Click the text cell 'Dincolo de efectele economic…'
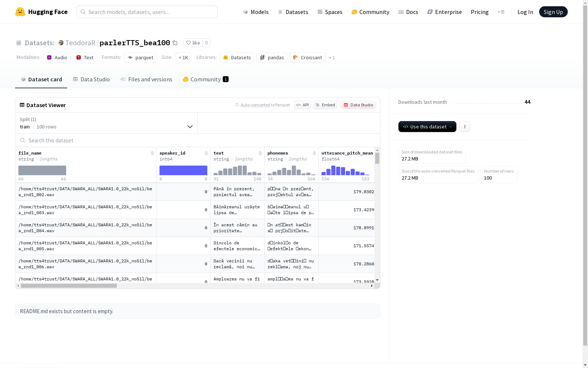Viewport: 588px width, 368px height. pyautogui.click(x=237, y=246)
